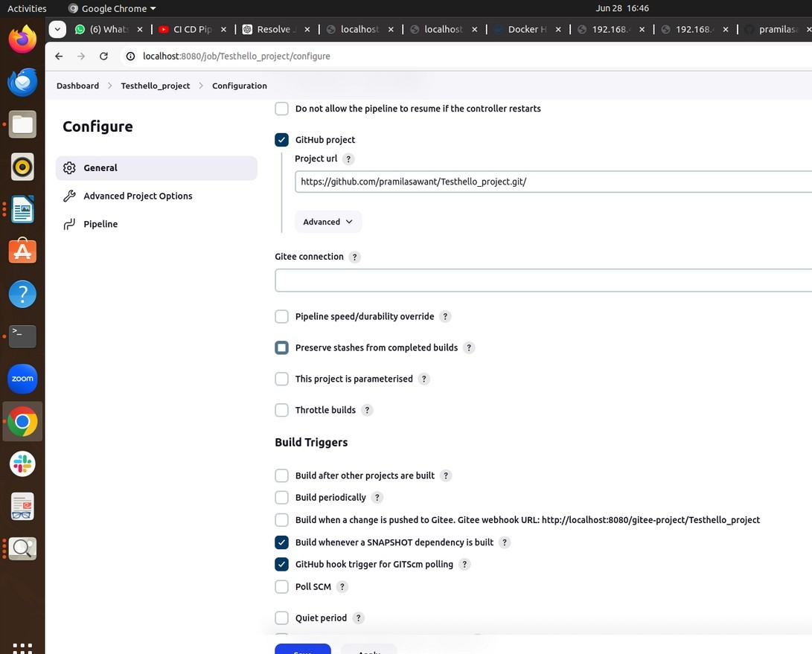Open Google Chrome app menu in top bar
Viewport: 812px width, 654px height.
click(x=112, y=8)
